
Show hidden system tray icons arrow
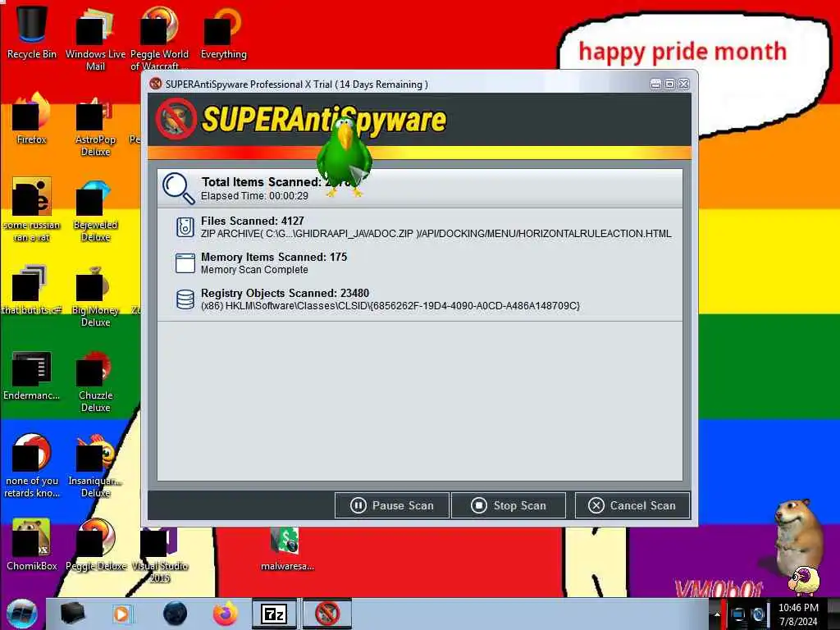717,614
